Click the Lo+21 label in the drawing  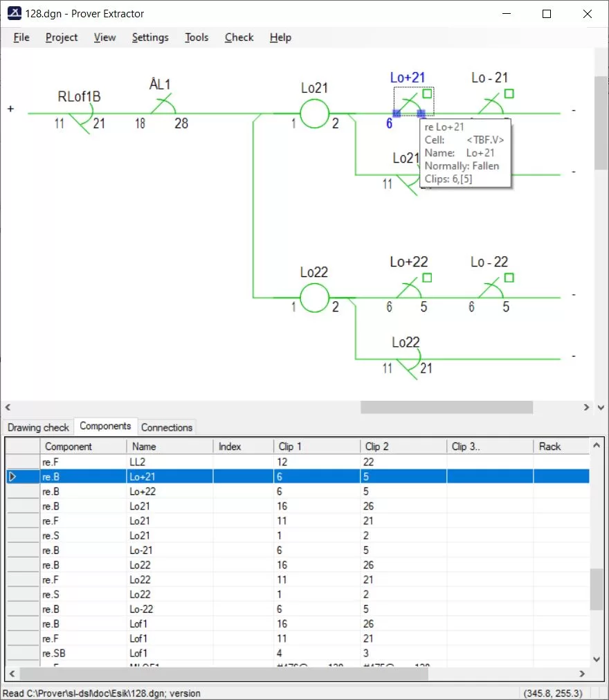coord(408,78)
